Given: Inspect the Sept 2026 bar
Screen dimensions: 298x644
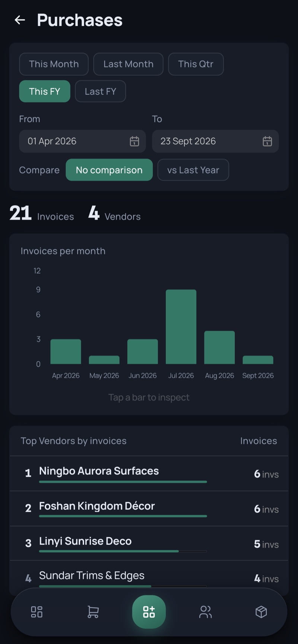Looking at the screenshot, I should click(x=258, y=360).
